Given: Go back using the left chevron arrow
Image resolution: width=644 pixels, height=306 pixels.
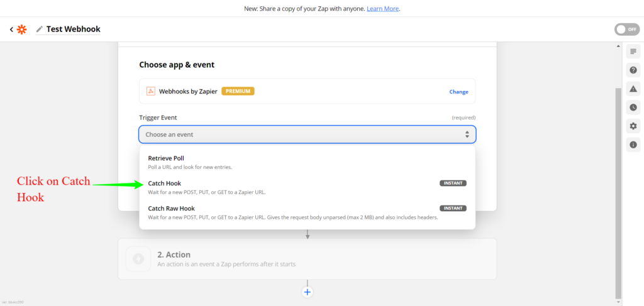Looking at the screenshot, I should click(x=11, y=30).
